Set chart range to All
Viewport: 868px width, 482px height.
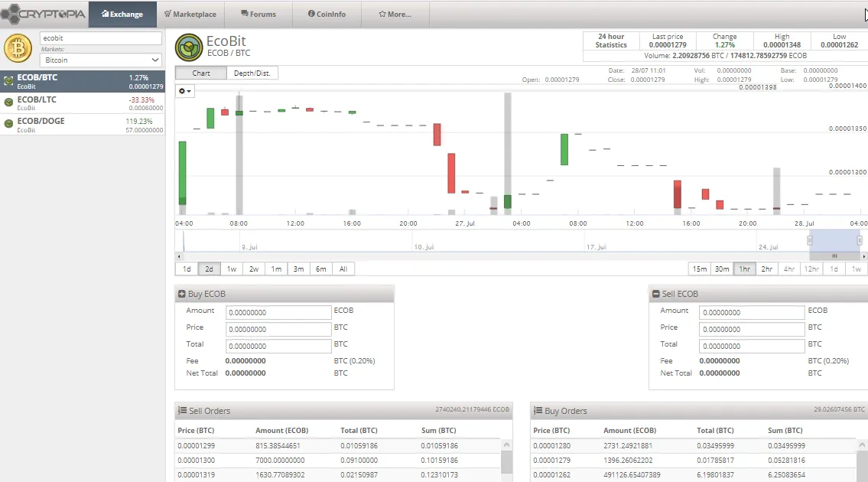[x=343, y=269]
